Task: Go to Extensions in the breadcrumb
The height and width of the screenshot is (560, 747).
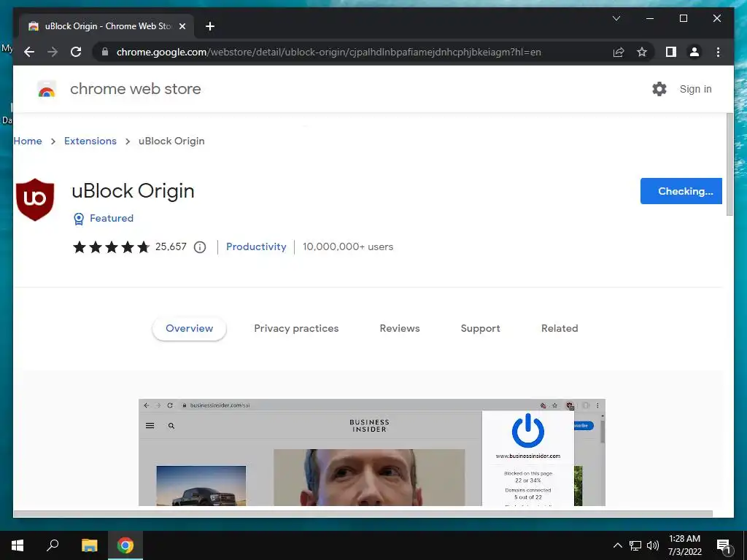Action: tap(90, 141)
